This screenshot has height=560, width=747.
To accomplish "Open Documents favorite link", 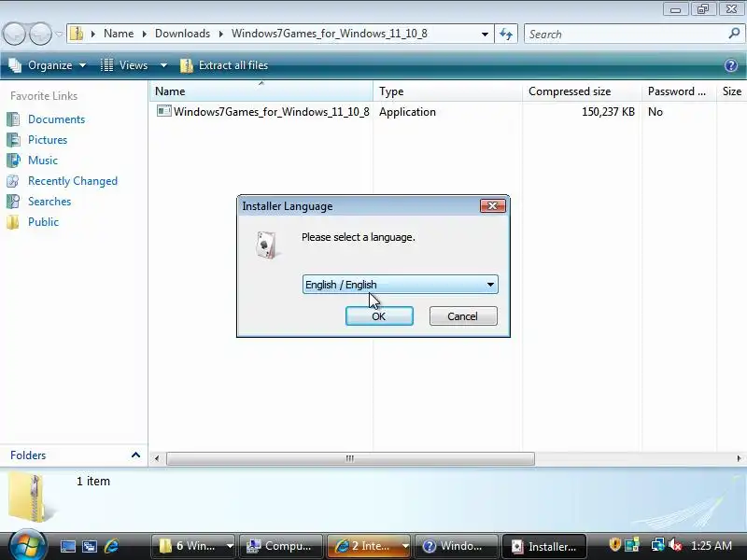I will [56, 119].
